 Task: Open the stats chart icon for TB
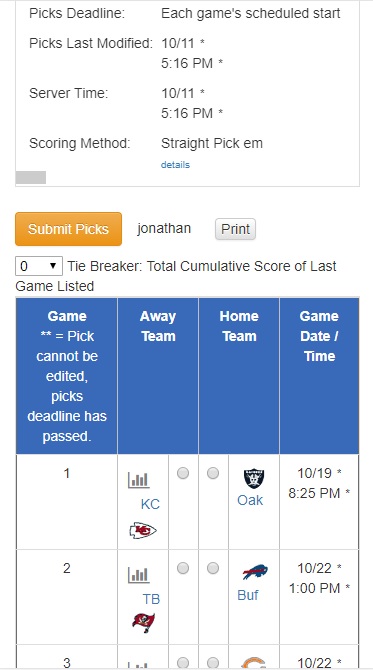[139, 575]
